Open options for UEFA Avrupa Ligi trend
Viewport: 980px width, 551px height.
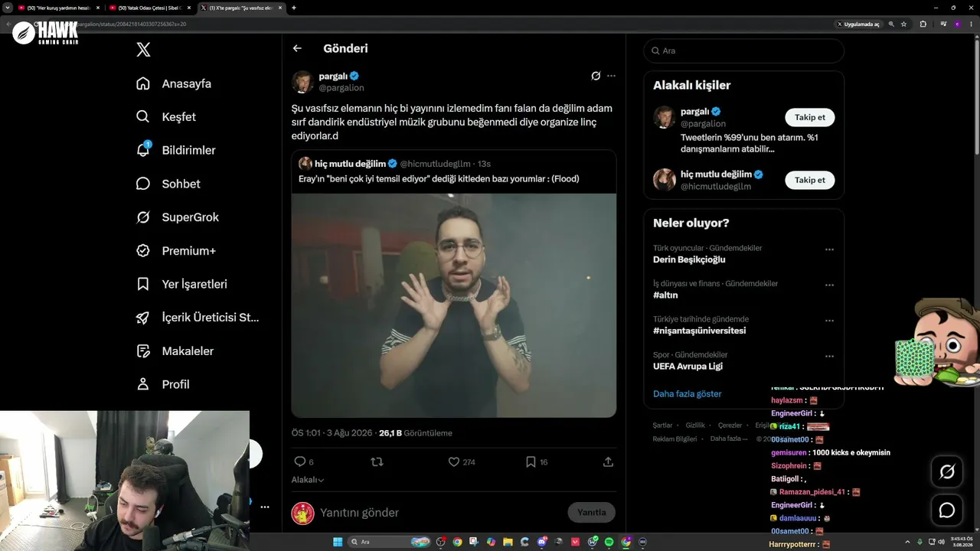829,356
